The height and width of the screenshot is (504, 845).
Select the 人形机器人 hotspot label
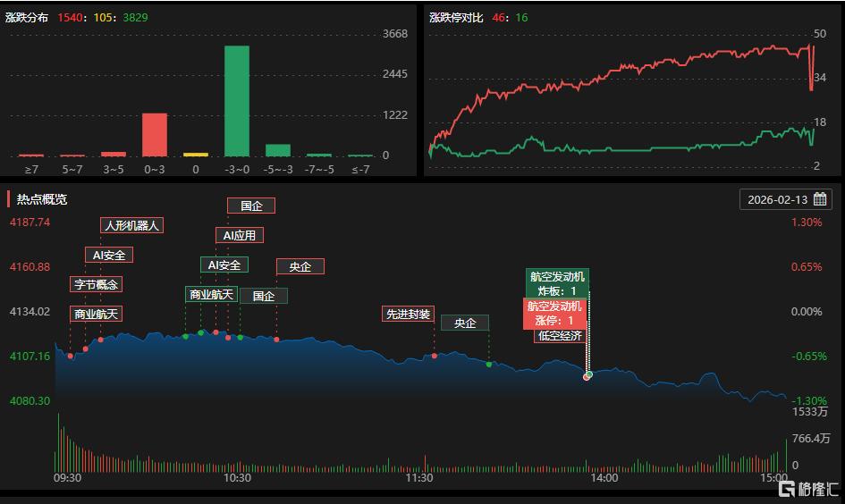pos(131,225)
